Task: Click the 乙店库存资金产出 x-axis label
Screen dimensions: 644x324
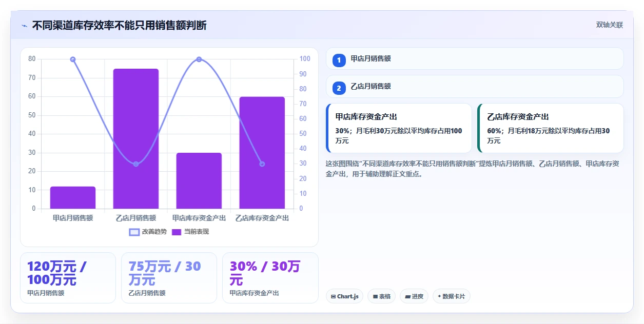Action: (x=262, y=218)
